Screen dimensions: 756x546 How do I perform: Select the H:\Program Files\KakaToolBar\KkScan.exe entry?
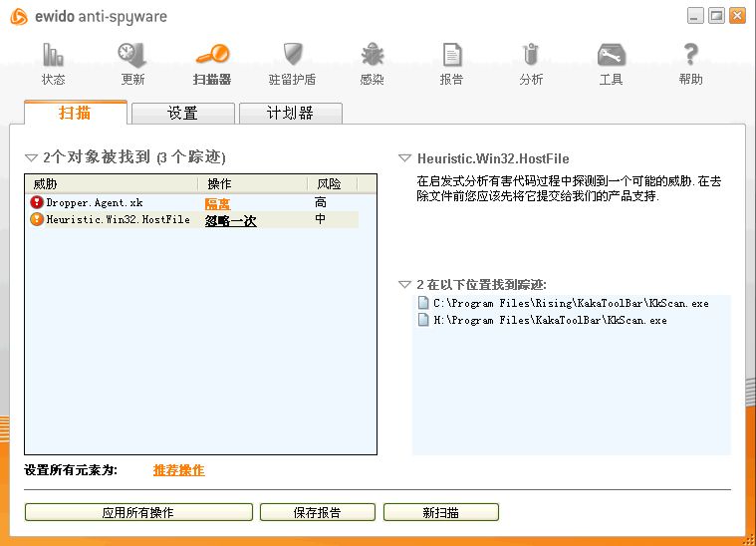pyautogui.click(x=550, y=320)
